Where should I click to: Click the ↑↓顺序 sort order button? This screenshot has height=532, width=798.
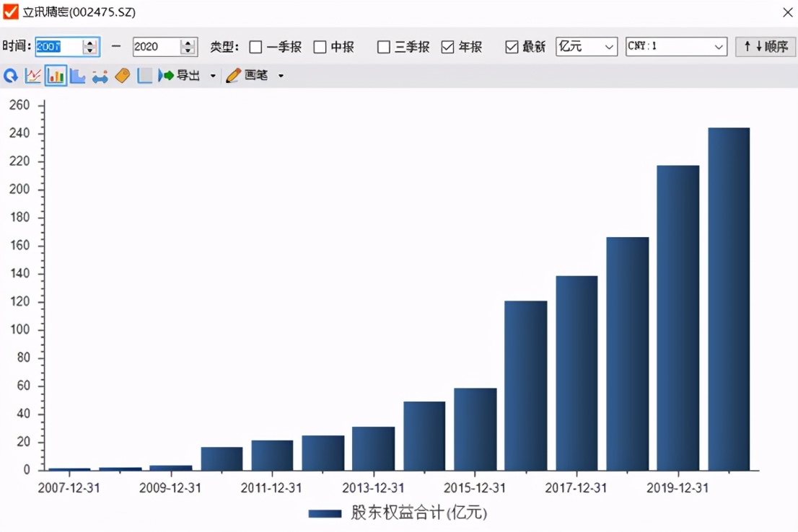[765, 46]
